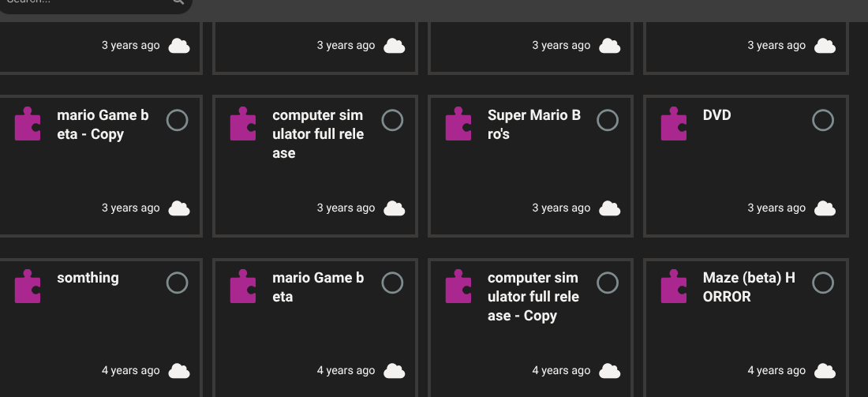Click the puzzle icon on the DVD project
Image resolution: width=868 pixels, height=397 pixels.
pyautogui.click(x=674, y=125)
